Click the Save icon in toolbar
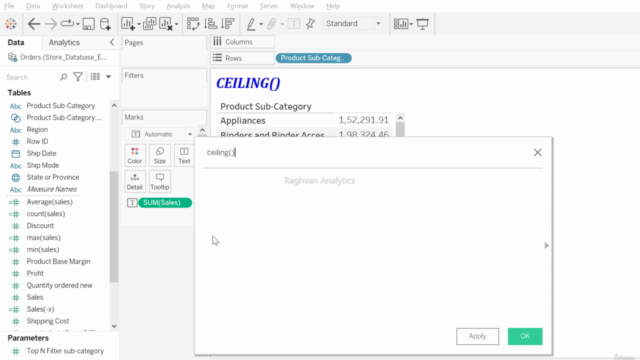640x360 pixels. click(89, 24)
